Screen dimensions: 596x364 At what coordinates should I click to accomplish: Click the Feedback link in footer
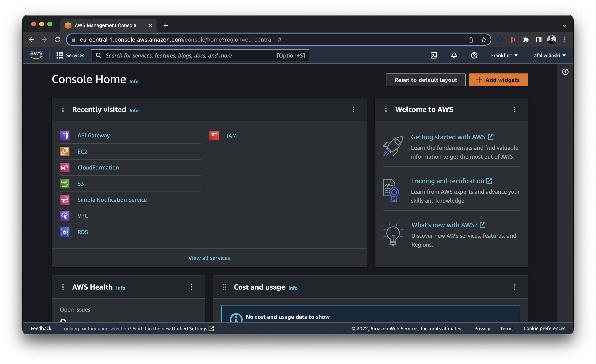tap(41, 328)
